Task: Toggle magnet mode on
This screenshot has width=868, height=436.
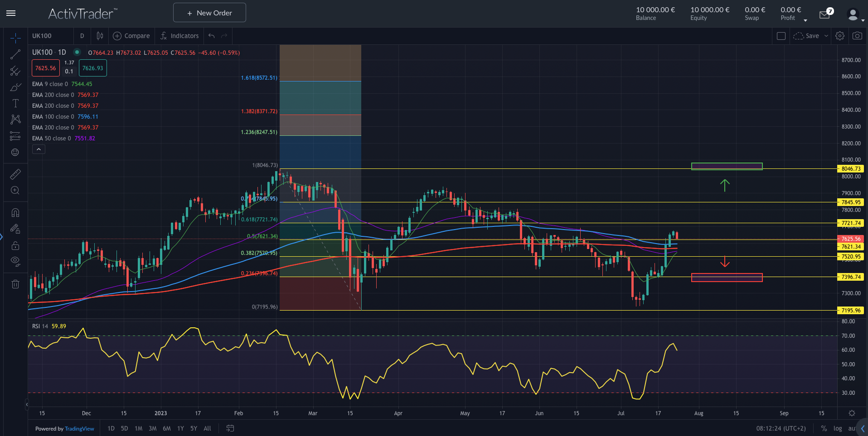Action: click(x=15, y=213)
